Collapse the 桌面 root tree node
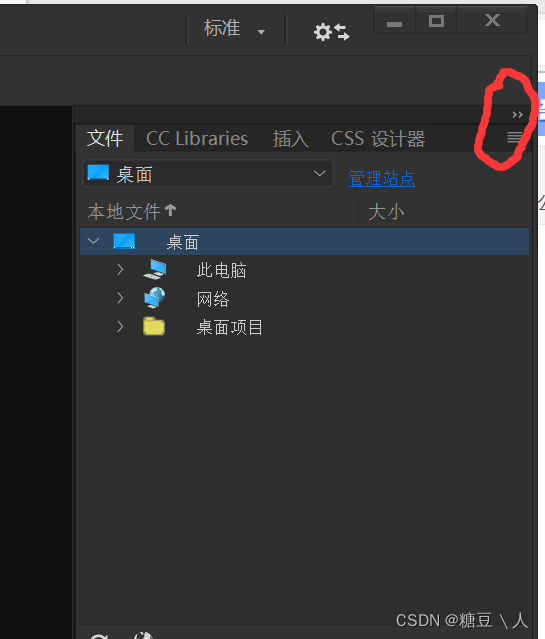This screenshot has width=545, height=639. (x=93, y=241)
